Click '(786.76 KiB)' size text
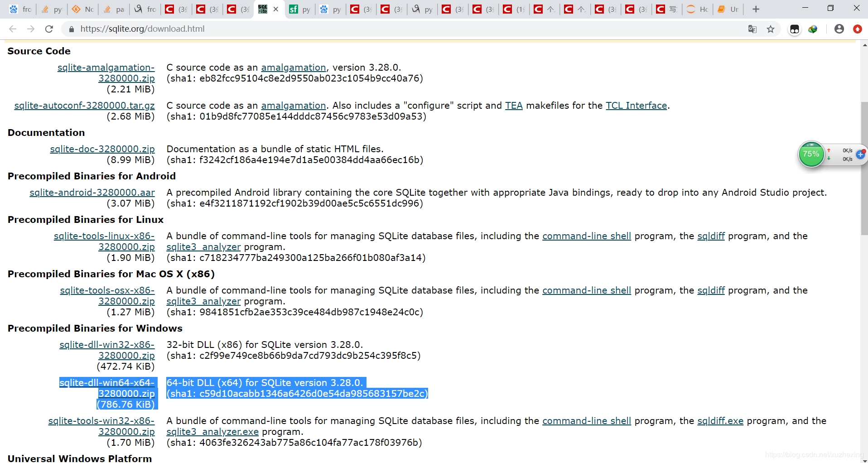The height and width of the screenshot is (463, 868). pos(126,405)
